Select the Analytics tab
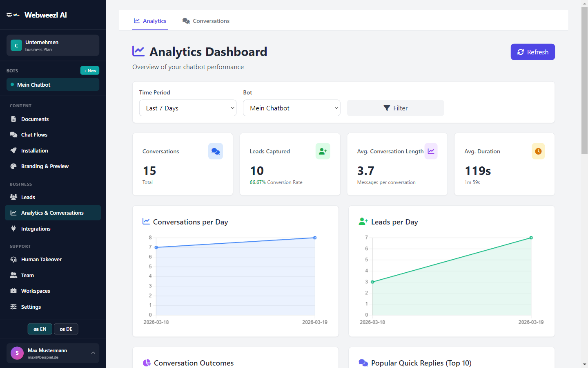The width and height of the screenshot is (588, 368). (x=150, y=20)
